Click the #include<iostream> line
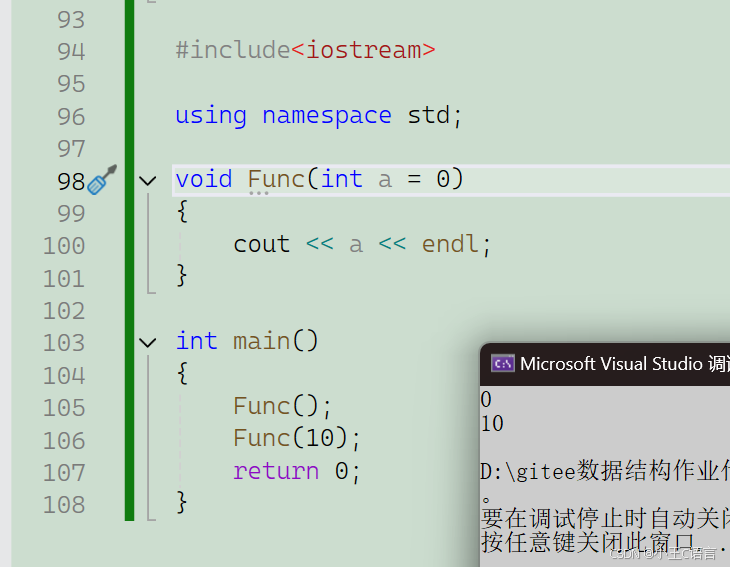Image resolution: width=730 pixels, height=567 pixels. point(305,50)
